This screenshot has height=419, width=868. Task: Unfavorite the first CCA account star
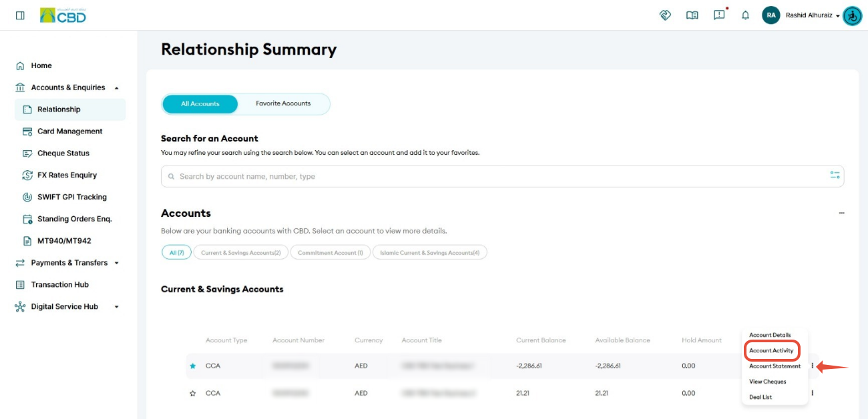tap(193, 366)
